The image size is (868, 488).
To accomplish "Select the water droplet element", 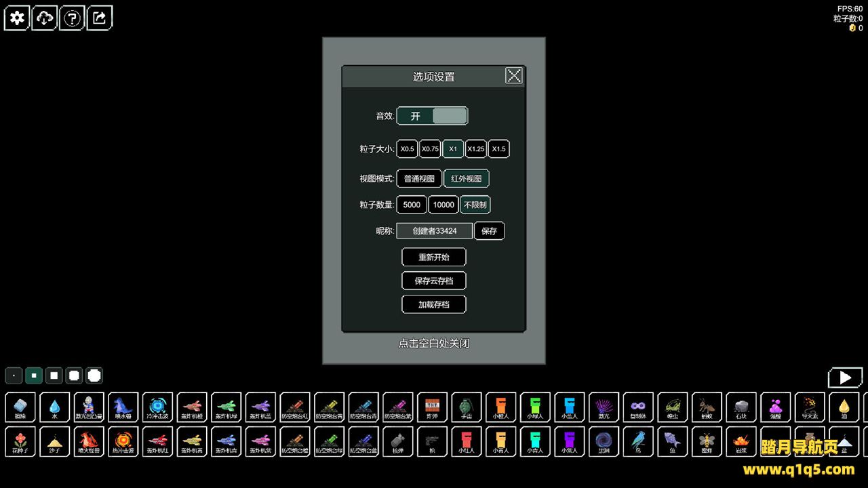I will click(54, 407).
